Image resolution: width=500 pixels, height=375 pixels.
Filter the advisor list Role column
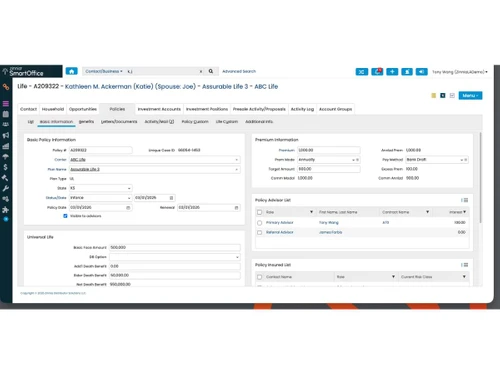311,212
